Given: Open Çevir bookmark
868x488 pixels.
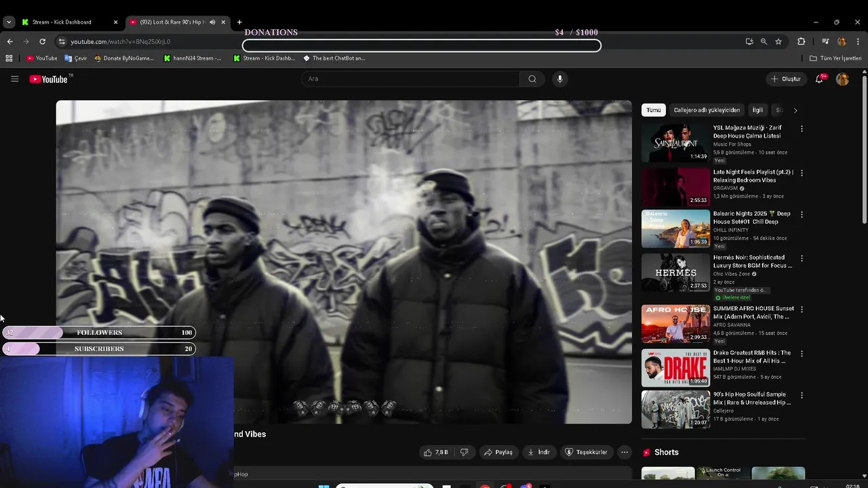Looking at the screenshot, I should click(76, 58).
